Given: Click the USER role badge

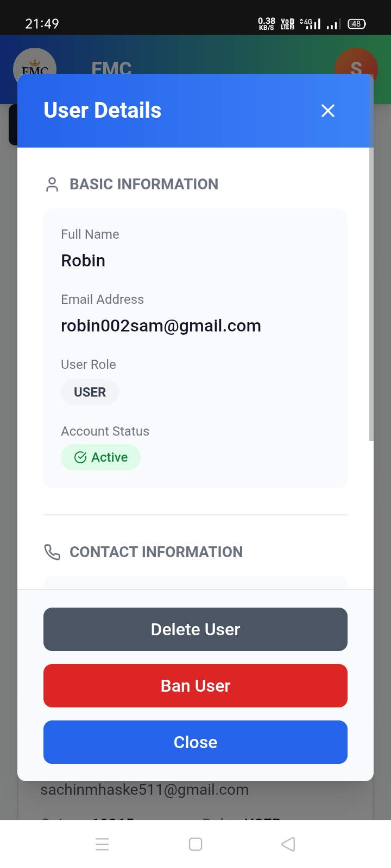Looking at the screenshot, I should pos(90,392).
